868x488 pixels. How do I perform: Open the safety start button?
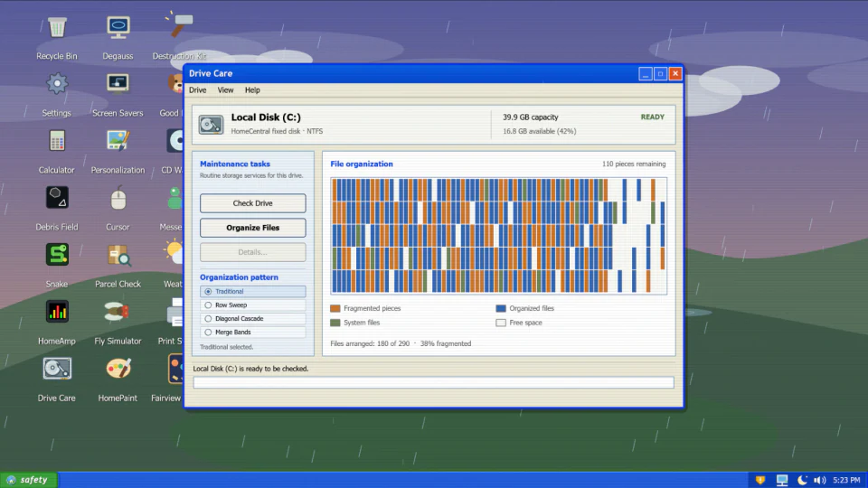click(x=28, y=480)
